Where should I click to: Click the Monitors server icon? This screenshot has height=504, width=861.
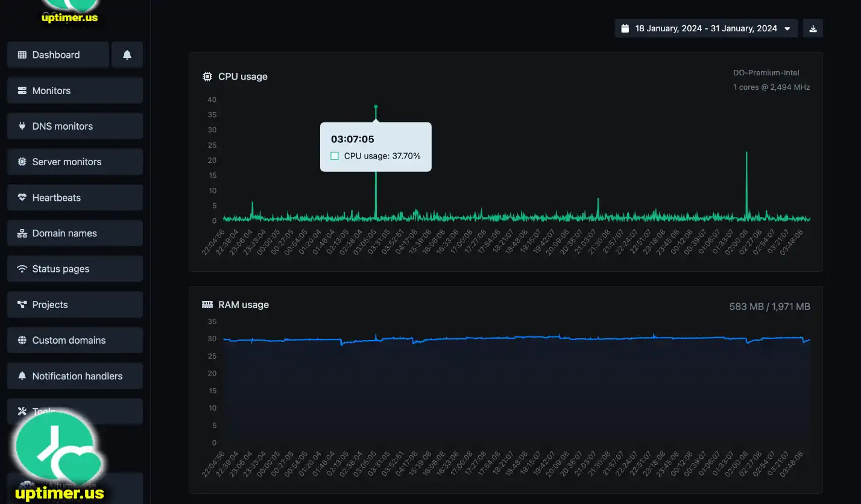tap(22, 90)
